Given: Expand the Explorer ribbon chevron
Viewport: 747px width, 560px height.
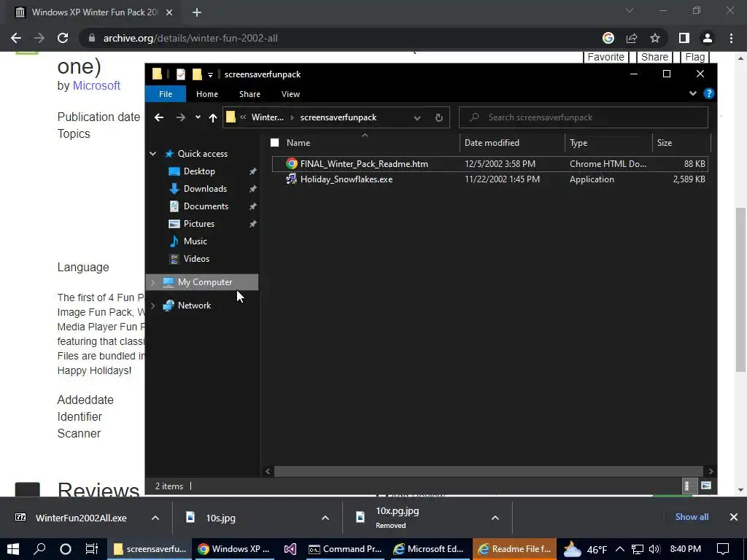Looking at the screenshot, I should (x=693, y=93).
